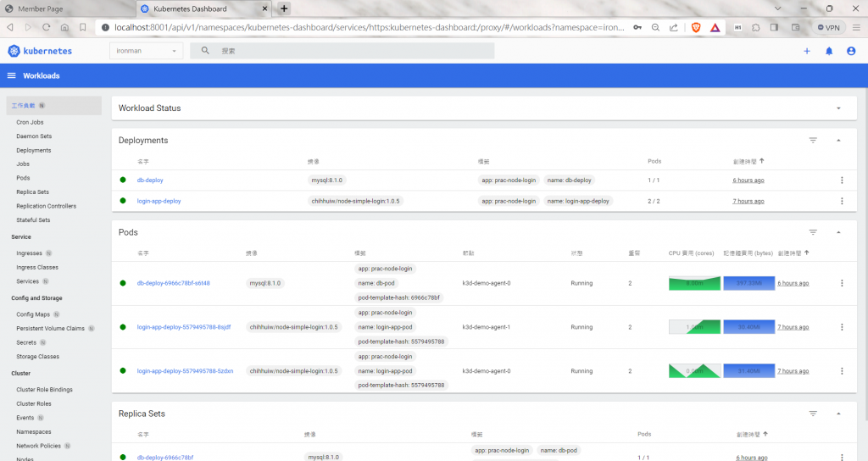Click the browser address bar URL
The height and width of the screenshot is (461, 868).
[370, 27]
